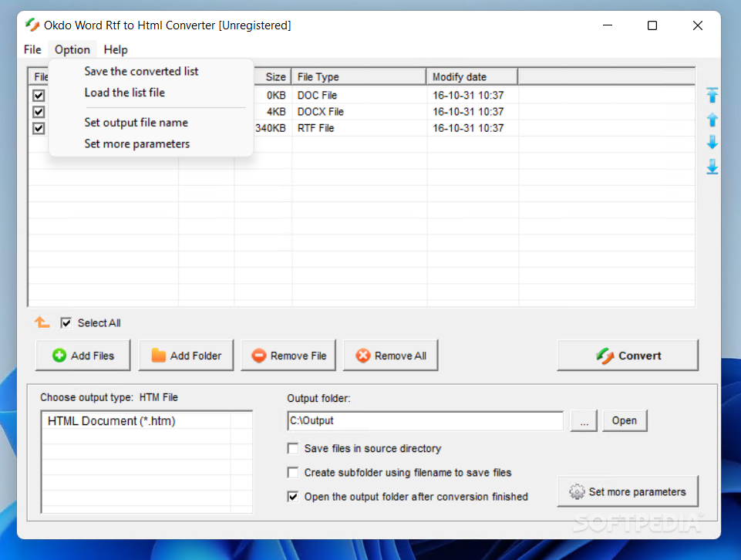Click the modify date in DOC File row
Screen dimensions: 741x560
pyautogui.click(x=468, y=96)
